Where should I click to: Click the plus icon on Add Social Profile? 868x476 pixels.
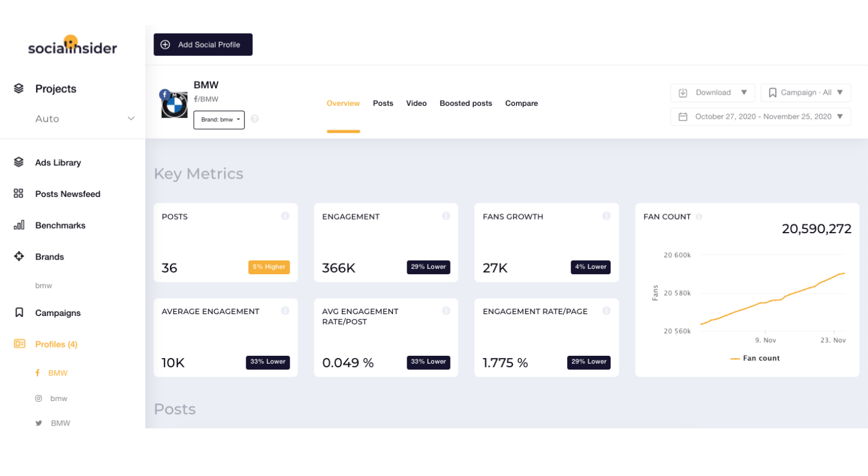coord(165,45)
